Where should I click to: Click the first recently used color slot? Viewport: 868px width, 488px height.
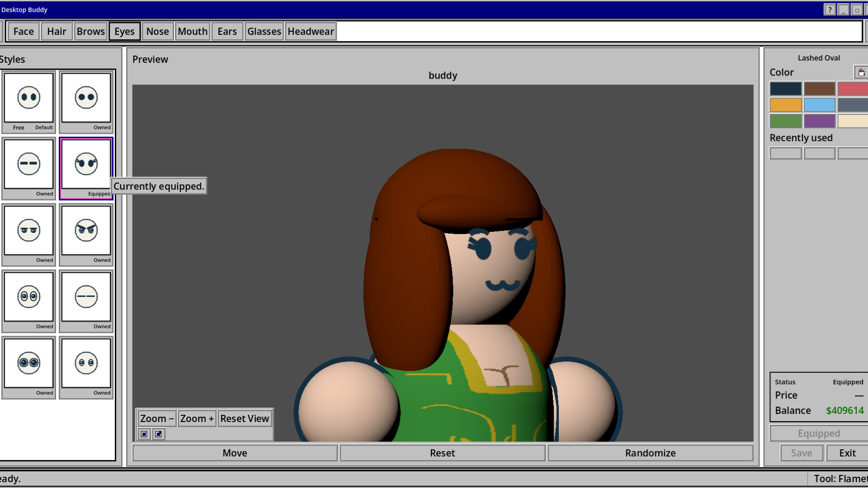pos(786,154)
